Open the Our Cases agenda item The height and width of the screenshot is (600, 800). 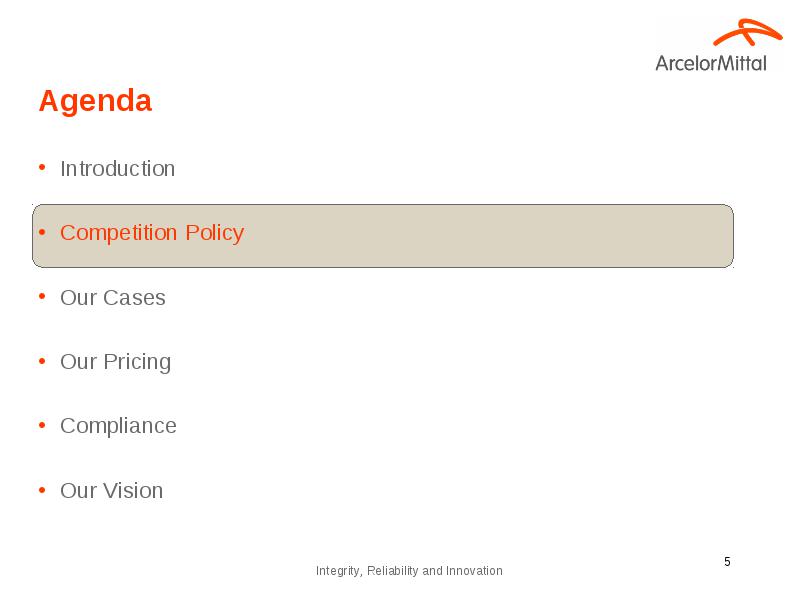click(113, 298)
